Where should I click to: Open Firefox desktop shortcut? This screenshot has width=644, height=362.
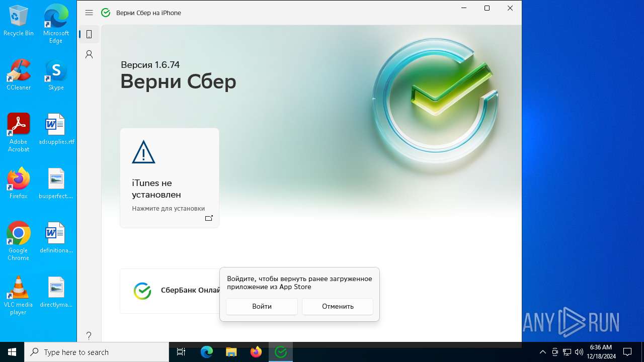click(x=19, y=184)
